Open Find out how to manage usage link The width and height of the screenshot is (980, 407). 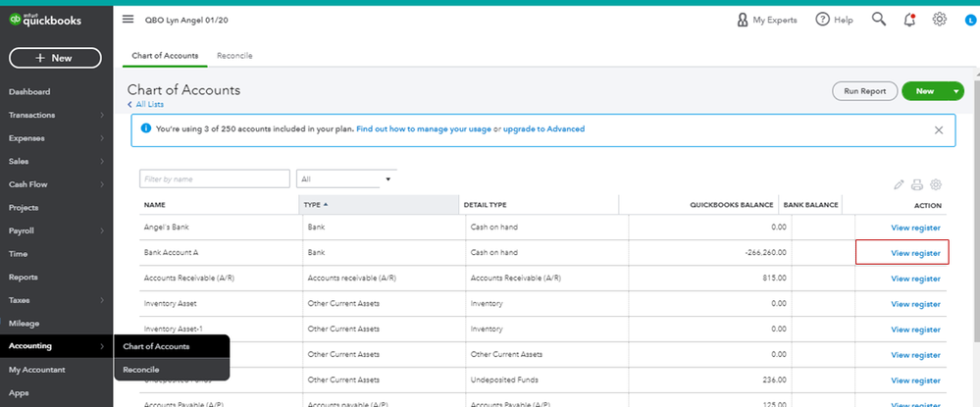[424, 128]
